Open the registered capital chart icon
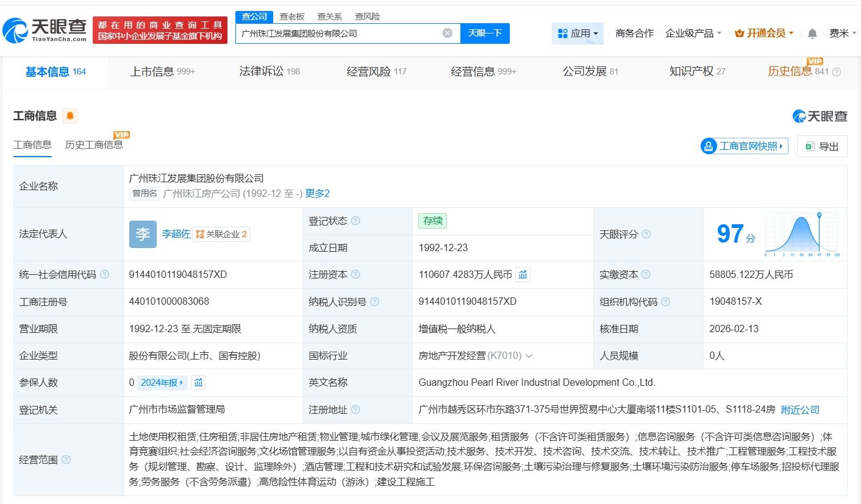 tap(523, 275)
